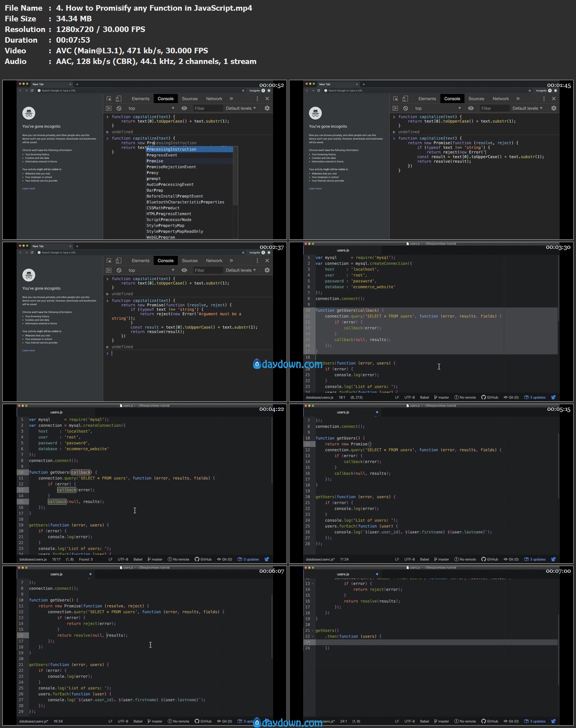Collapse fold arrow at line 21, 00:07:00 frame
Screen dimensions: 576x728
[313, 630]
